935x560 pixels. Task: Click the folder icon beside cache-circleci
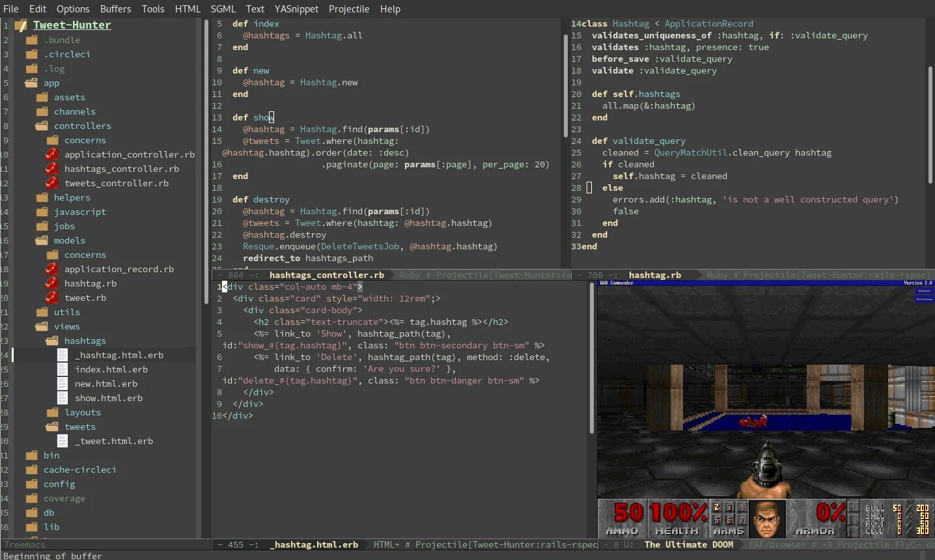coord(31,469)
